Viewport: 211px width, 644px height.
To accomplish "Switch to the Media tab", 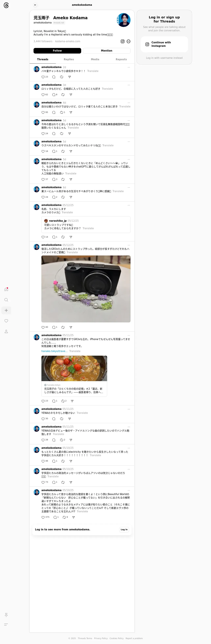I will tap(95, 59).
